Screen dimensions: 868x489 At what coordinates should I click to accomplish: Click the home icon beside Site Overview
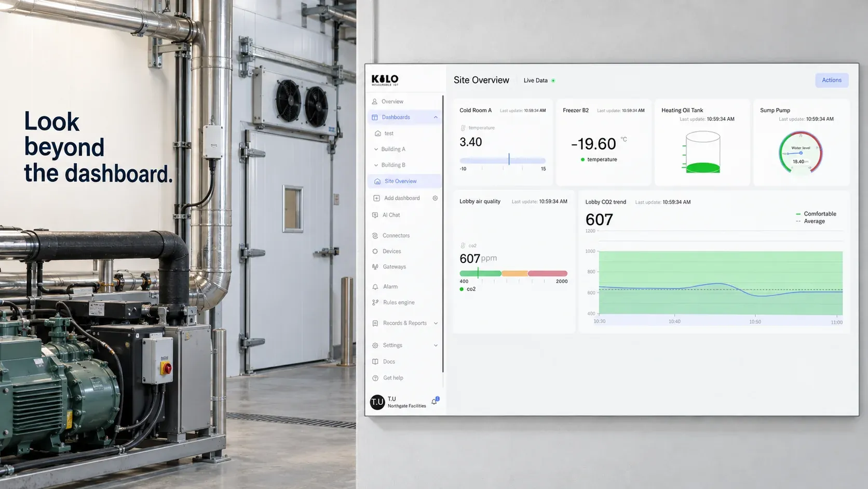377,181
